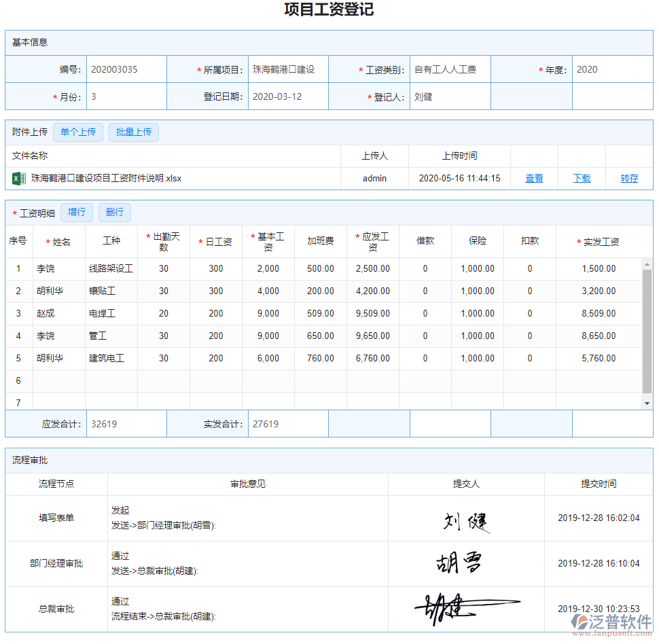This screenshot has height=644, width=659.
Task: Open the attachment with the 查看 link
Action: pyautogui.click(x=534, y=179)
